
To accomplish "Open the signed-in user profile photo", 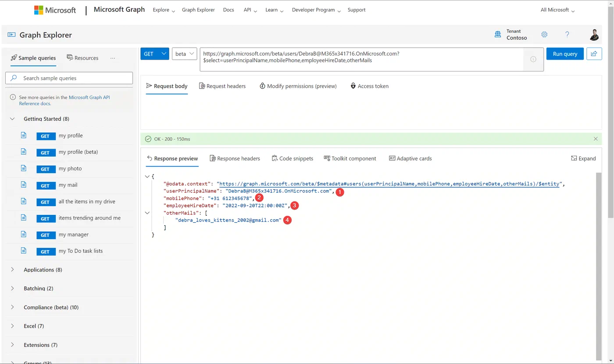I will pyautogui.click(x=594, y=35).
